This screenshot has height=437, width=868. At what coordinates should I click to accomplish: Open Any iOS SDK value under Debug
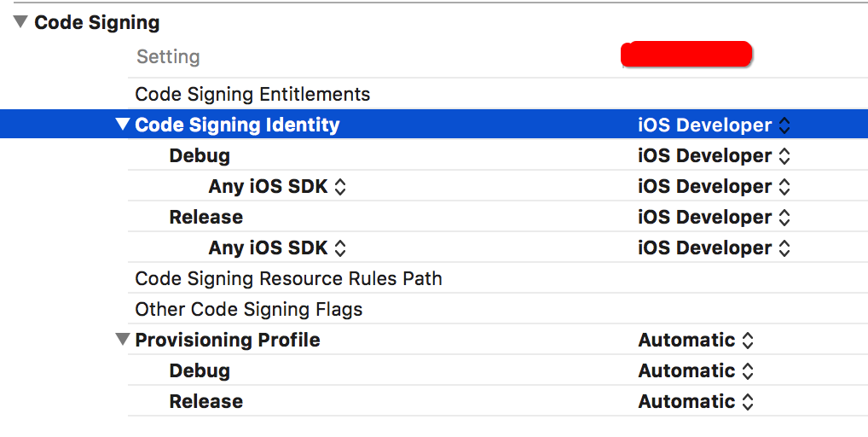(x=714, y=186)
